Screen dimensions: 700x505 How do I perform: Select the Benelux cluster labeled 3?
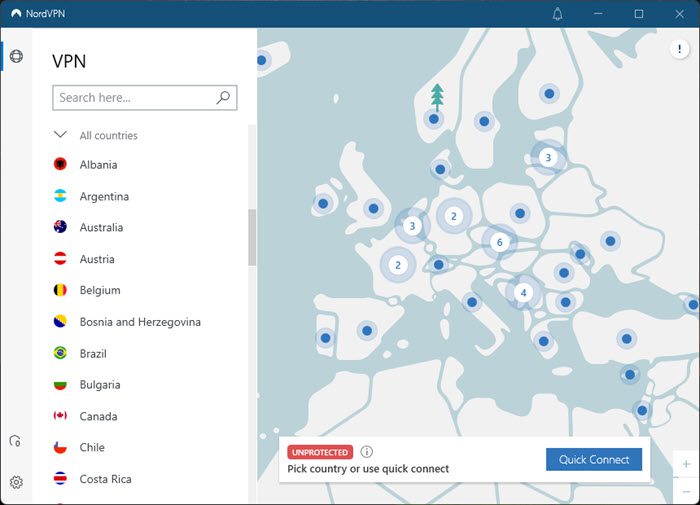[412, 226]
